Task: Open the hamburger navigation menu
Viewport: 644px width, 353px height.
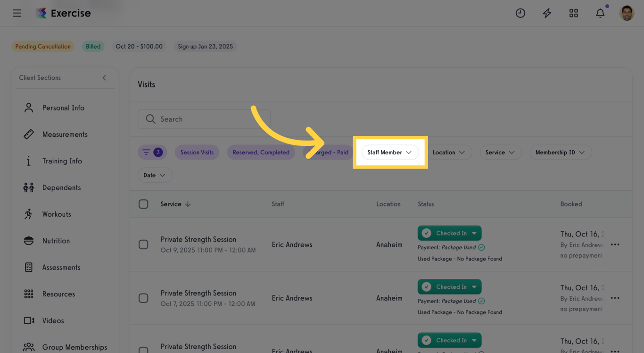Action: coord(17,13)
